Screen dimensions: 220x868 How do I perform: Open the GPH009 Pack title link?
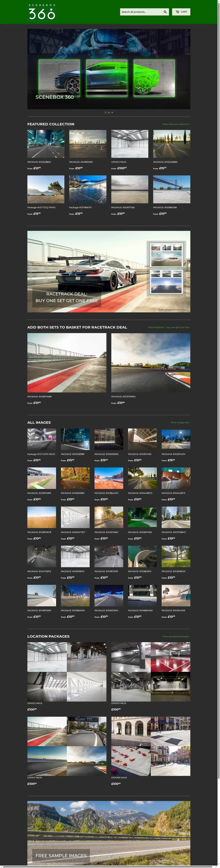point(119,778)
